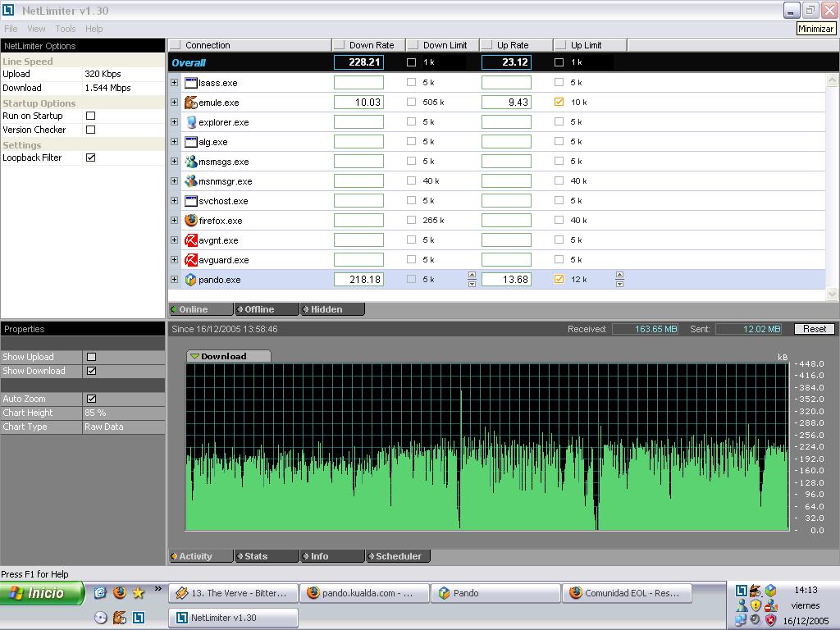The image size is (840, 630).
Task: Click the NetLimiter title bar logo icon
Action: 8,10
